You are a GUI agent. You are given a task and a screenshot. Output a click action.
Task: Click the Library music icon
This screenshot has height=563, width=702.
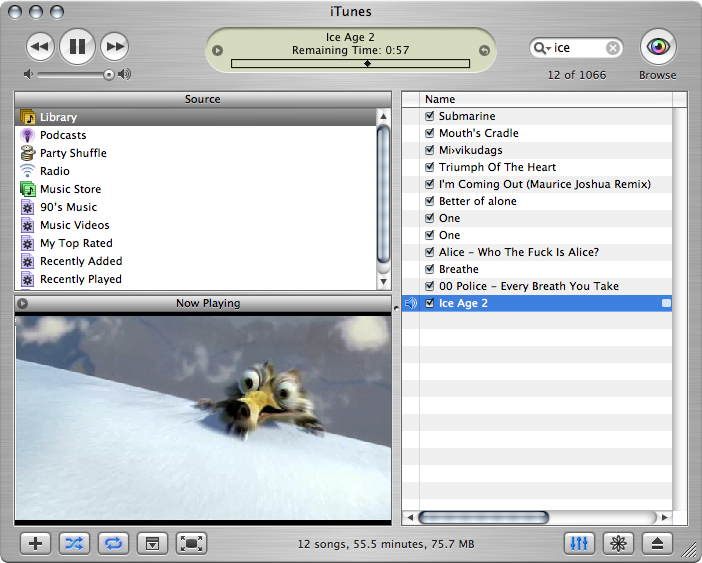pos(28,117)
